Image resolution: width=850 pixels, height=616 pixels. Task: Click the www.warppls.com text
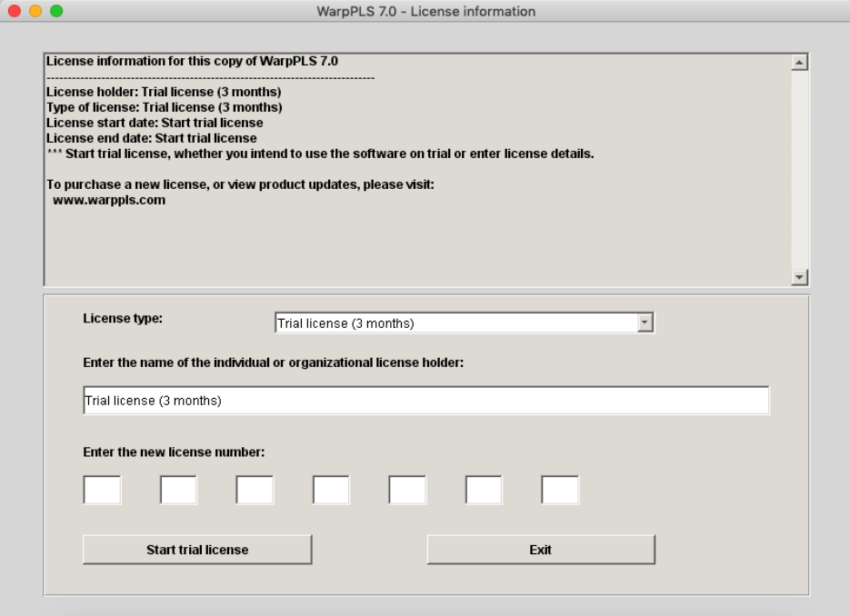tap(109, 201)
